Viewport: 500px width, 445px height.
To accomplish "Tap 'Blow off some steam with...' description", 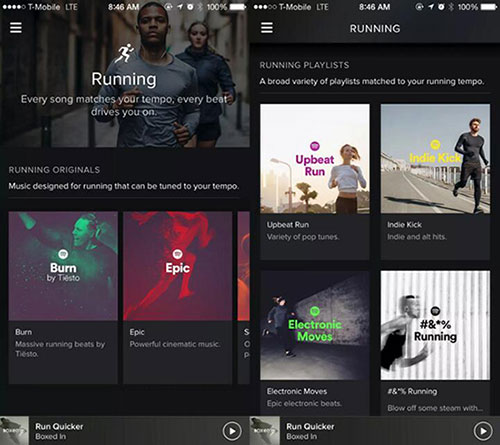I will pyautogui.click(x=435, y=408).
